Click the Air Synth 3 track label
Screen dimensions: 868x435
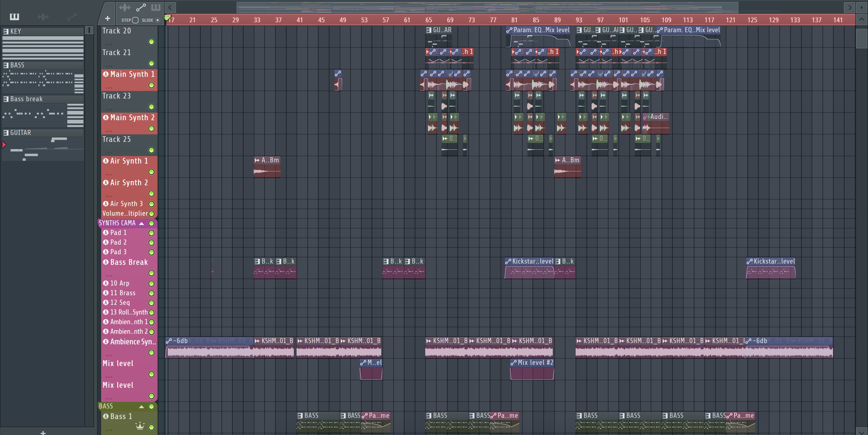point(126,204)
